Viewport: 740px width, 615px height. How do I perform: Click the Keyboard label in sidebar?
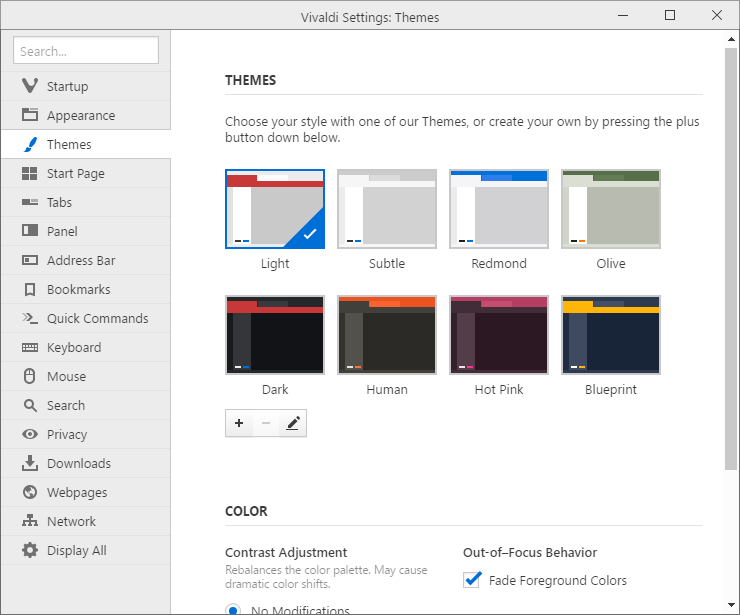tap(74, 347)
